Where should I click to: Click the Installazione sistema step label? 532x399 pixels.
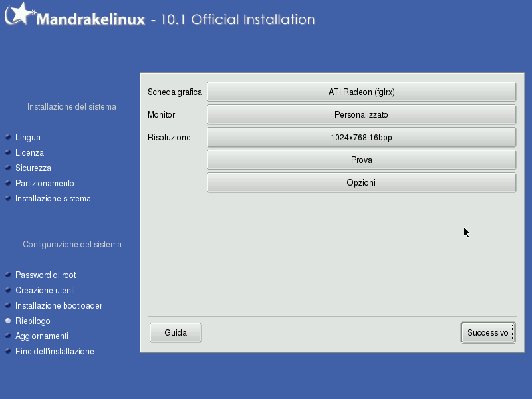click(53, 199)
